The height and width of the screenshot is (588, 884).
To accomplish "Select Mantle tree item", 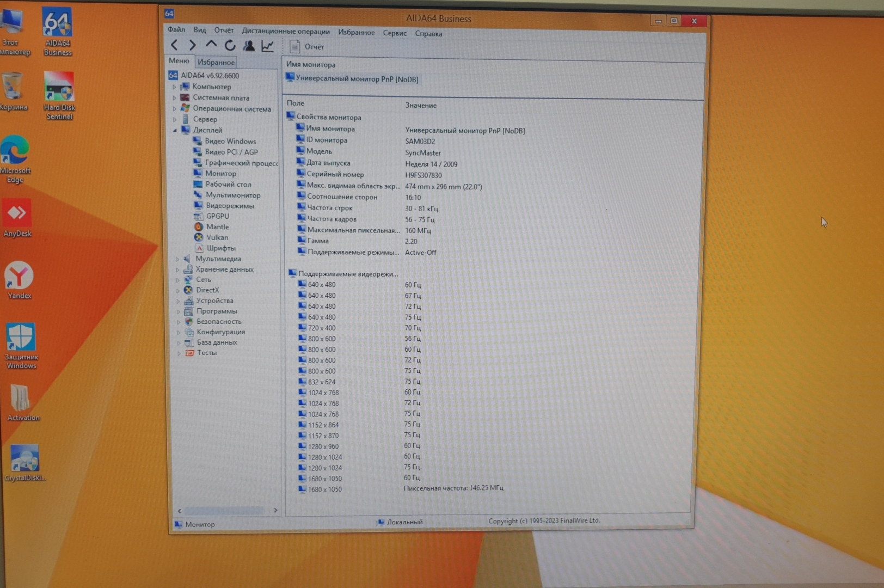I will (212, 227).
